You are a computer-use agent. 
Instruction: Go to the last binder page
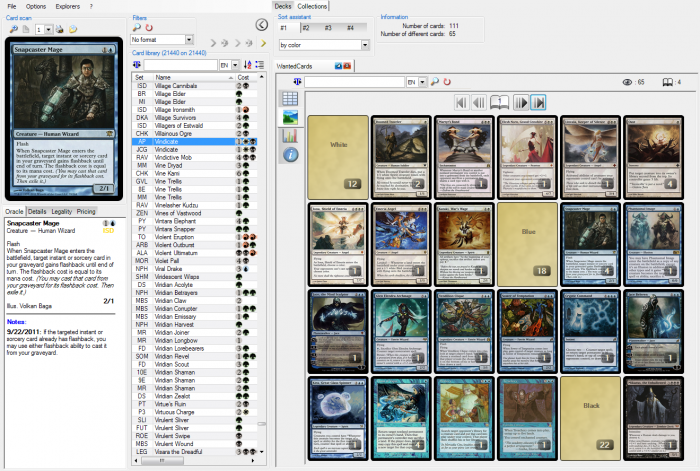[538, 103]
